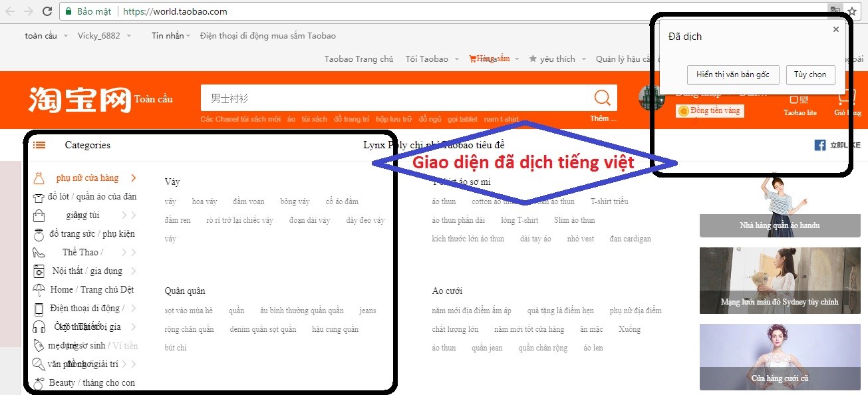Click the Facebook like icon
Viewport: 868px width, 395px height.
tap(820, 145)
